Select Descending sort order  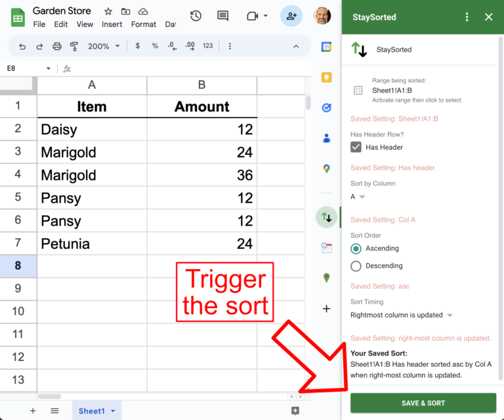pyautogui.click(x=356, y=266)
